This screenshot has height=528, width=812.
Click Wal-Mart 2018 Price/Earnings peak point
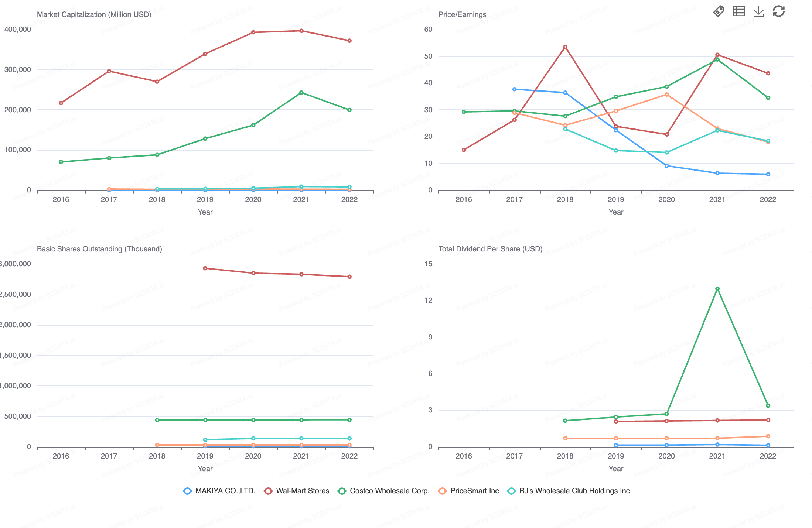pyautogui.click(x=565, y=47)
